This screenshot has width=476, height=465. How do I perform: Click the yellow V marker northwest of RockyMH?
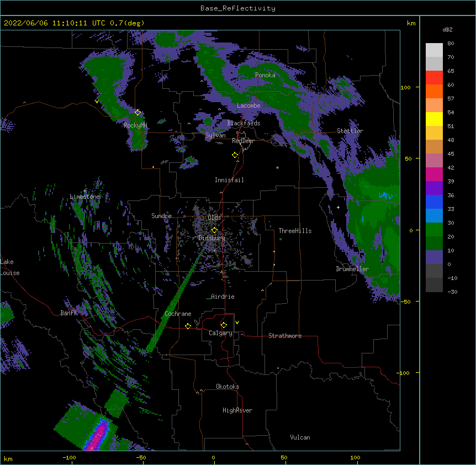click(97, 102)
